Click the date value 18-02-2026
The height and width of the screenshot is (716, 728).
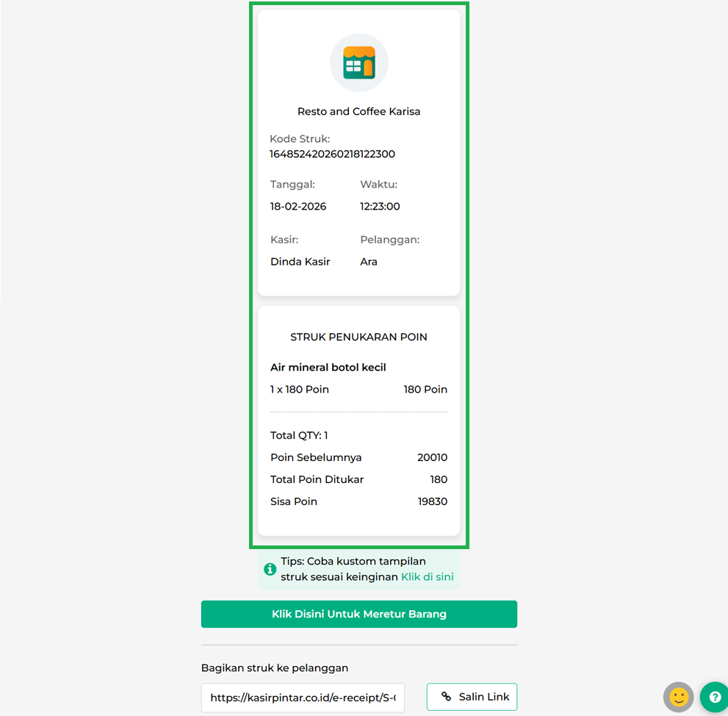[x=298, y=207]
